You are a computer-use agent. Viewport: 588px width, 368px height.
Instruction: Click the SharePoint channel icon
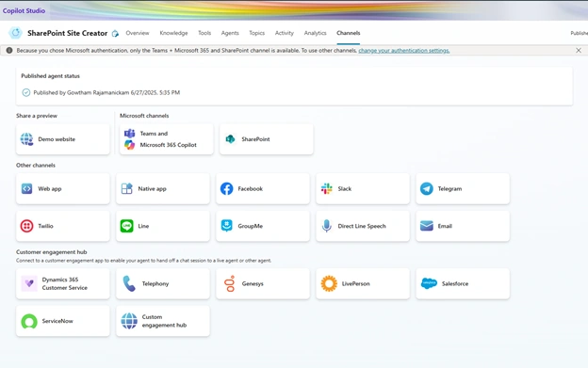[x=230, y=139]
